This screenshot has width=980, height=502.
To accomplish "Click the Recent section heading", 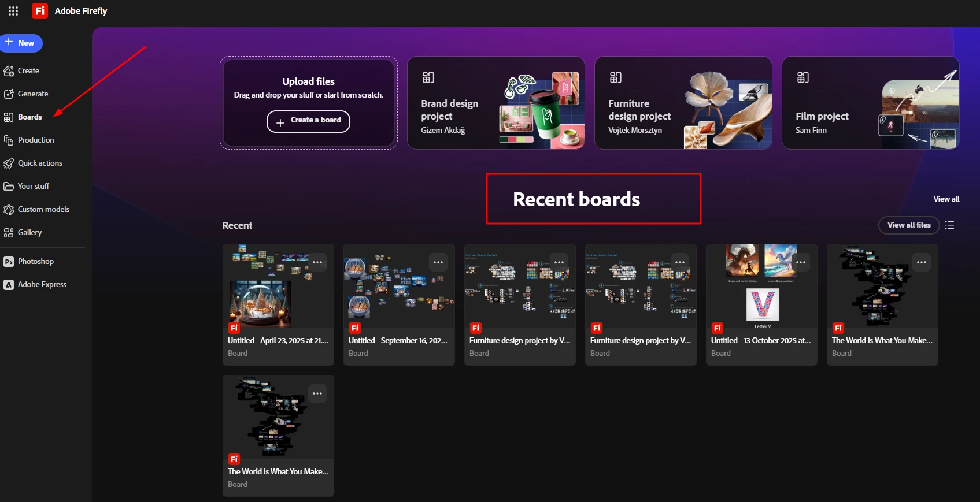I will [237, 225].
